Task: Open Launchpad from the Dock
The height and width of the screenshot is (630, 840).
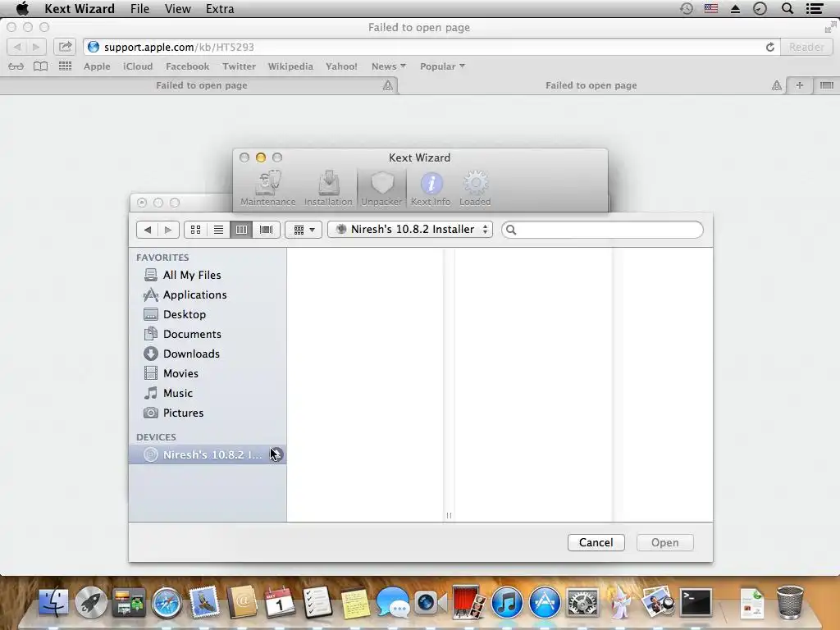Action: (90, 601)
